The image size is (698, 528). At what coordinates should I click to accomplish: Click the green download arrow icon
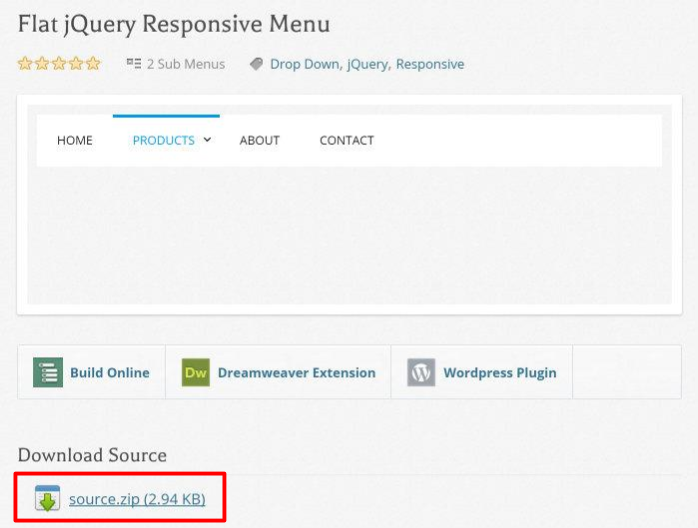click(x=47, y=498)
